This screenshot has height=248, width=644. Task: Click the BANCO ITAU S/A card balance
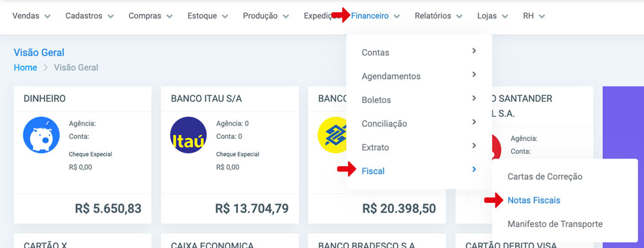point(251,209)
